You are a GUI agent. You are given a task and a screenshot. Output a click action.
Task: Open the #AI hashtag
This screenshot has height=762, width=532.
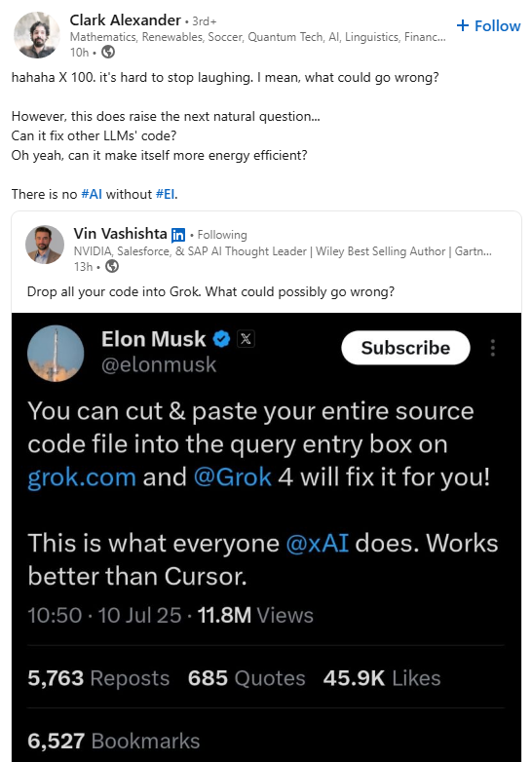tap(92, 194)
